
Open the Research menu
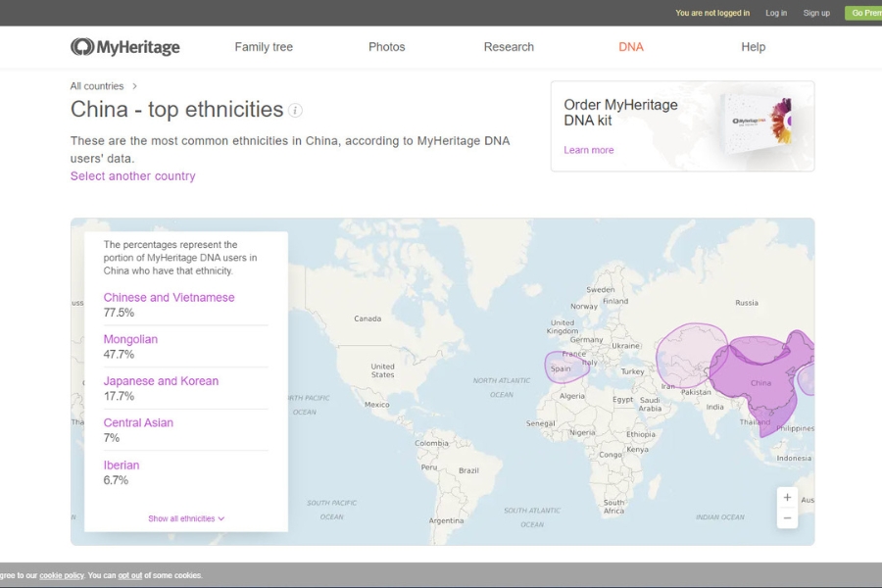point(509,47)
